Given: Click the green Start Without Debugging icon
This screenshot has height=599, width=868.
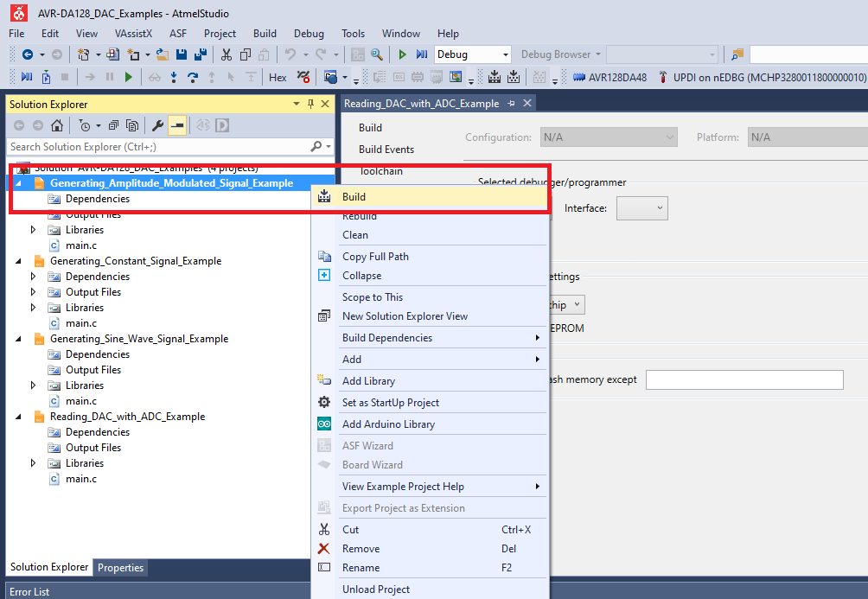Looking at the screenshot, I should click(x=403, y=54).
